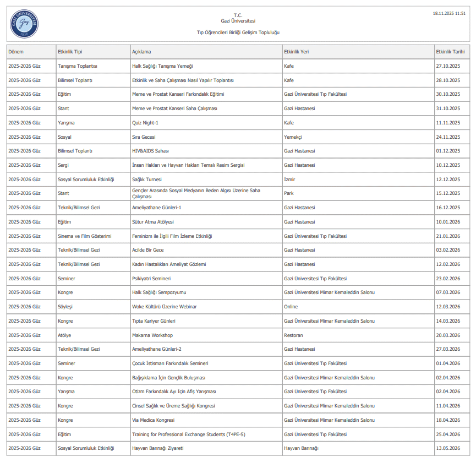Click the Dönem column header

tap(16, 52)
